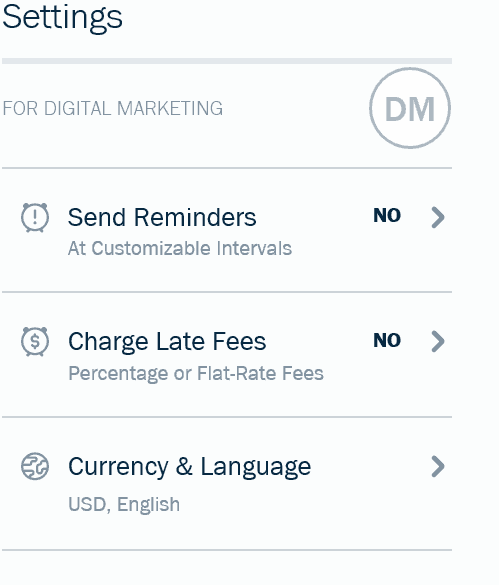This screenshot has width=499, height=585.
Task: Click Percentage or Flat-Rate Fees description
Action: pos(196,373)
